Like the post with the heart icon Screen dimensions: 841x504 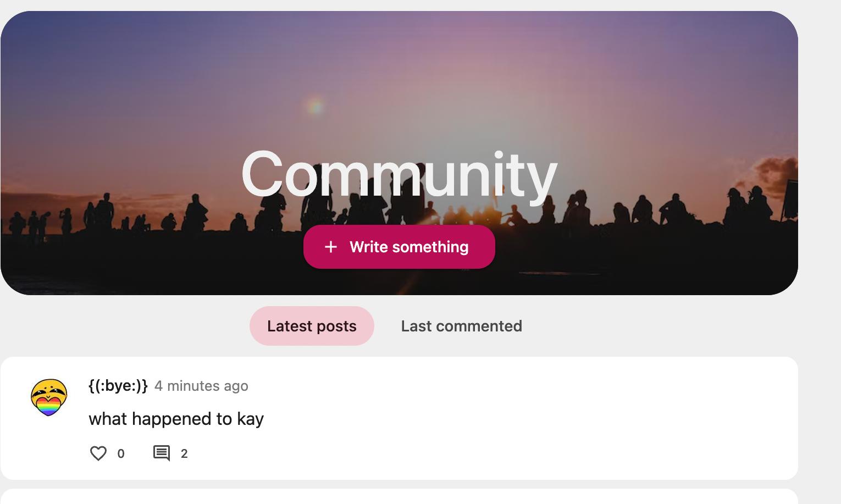98,453
